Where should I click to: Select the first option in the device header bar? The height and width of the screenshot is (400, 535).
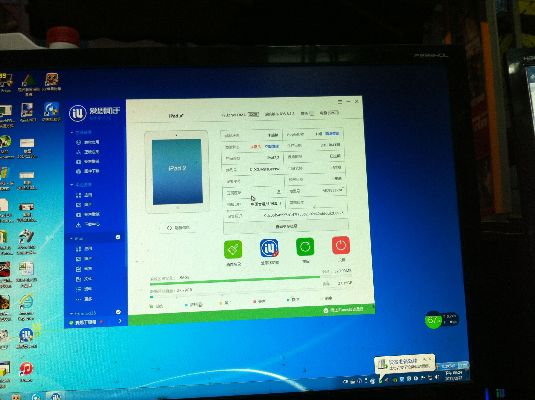pyautogui.click(x=240, y=115)
